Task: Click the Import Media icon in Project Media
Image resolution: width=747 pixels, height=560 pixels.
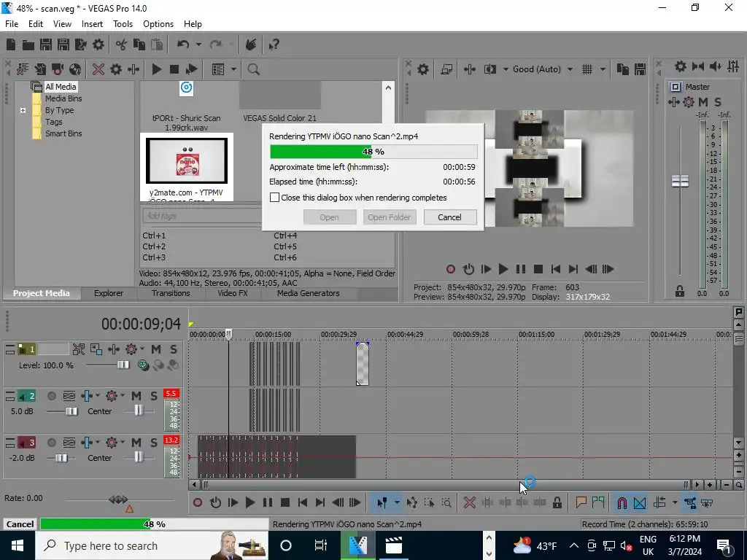Action: pyautogui.click(x=40, y=69)
